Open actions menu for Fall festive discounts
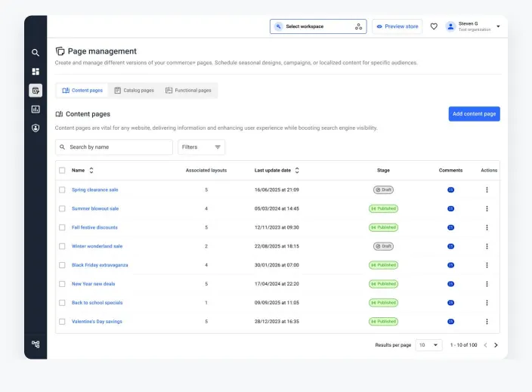Image resolution: width=532 pixels, height=392 pixels. click(x=487, y=227)
